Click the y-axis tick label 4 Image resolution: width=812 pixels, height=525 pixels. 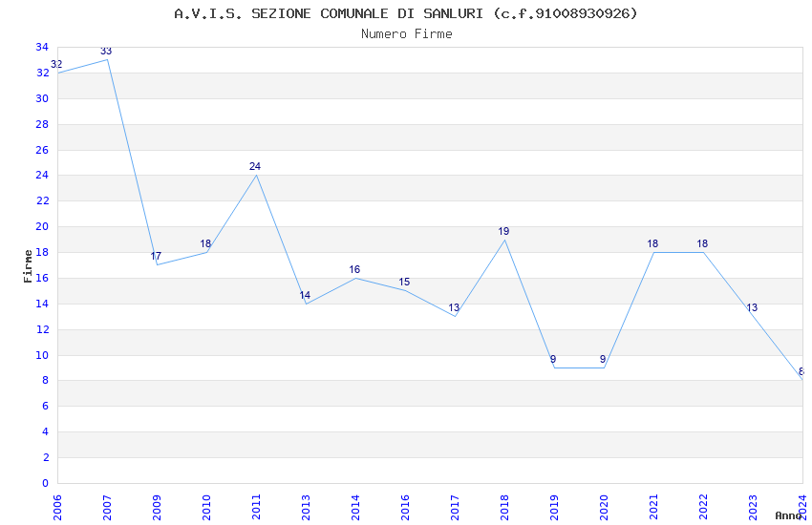(x=46, y=431)
